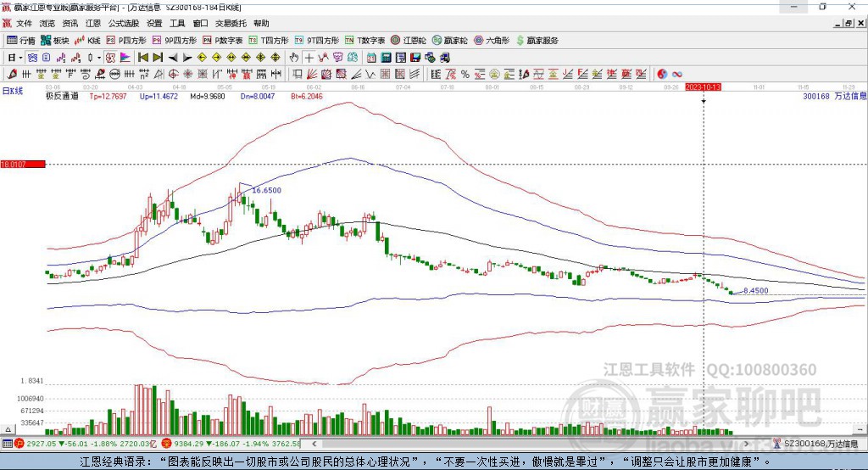868x470 pixels.
Task: Click the Bt=6.2046 value
Action: pyautogui.click(x=307, y=97)
